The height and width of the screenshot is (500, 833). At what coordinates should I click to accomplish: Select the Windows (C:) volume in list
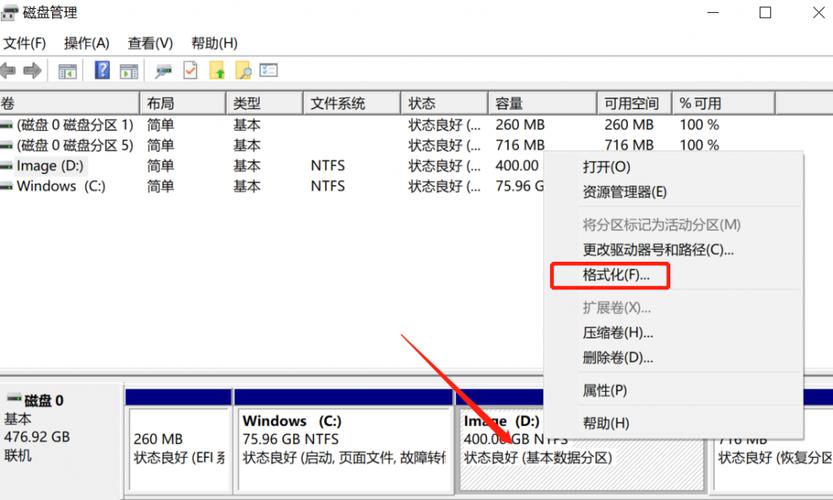[61, 186]
